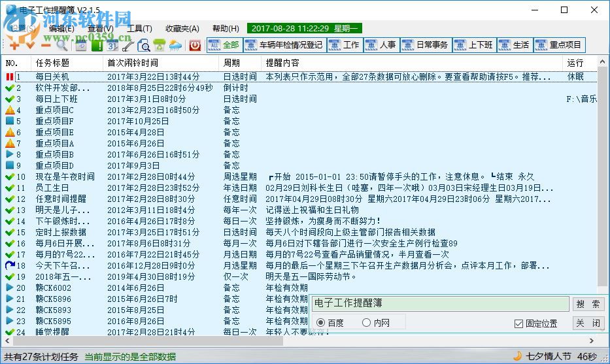Screen dimensions: 610x364
Task: Open the 编辑(E) menu
Action: [61, 28]
